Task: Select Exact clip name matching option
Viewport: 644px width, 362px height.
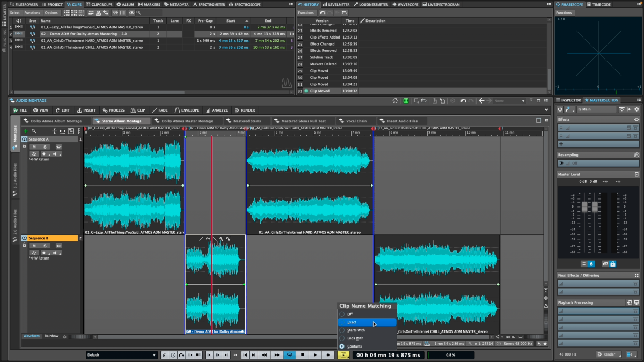Action: click(352, 322)
